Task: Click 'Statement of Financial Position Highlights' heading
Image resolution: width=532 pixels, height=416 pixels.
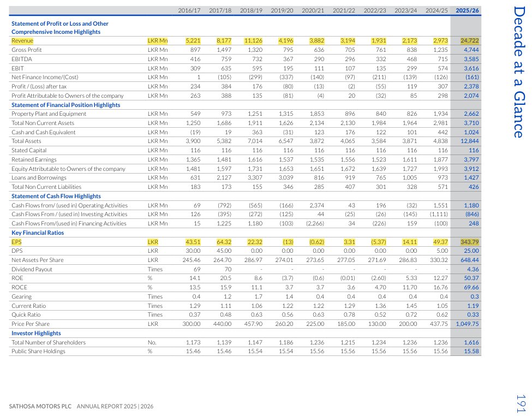Action: [66, 105]
